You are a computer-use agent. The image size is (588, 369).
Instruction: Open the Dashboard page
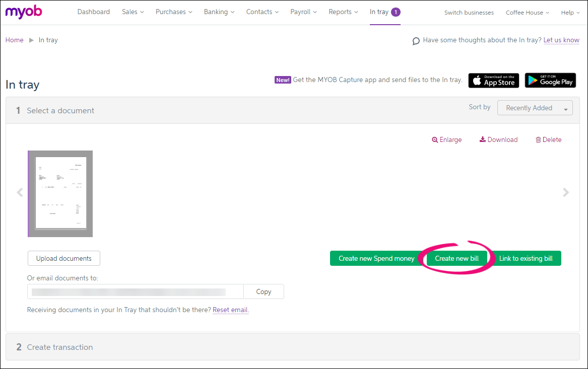pyautogui.click(x=93, y=12)
